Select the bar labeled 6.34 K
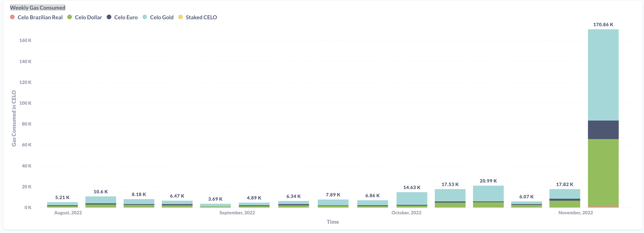This screenshot has width=644, height=233. tap(294, 204)
